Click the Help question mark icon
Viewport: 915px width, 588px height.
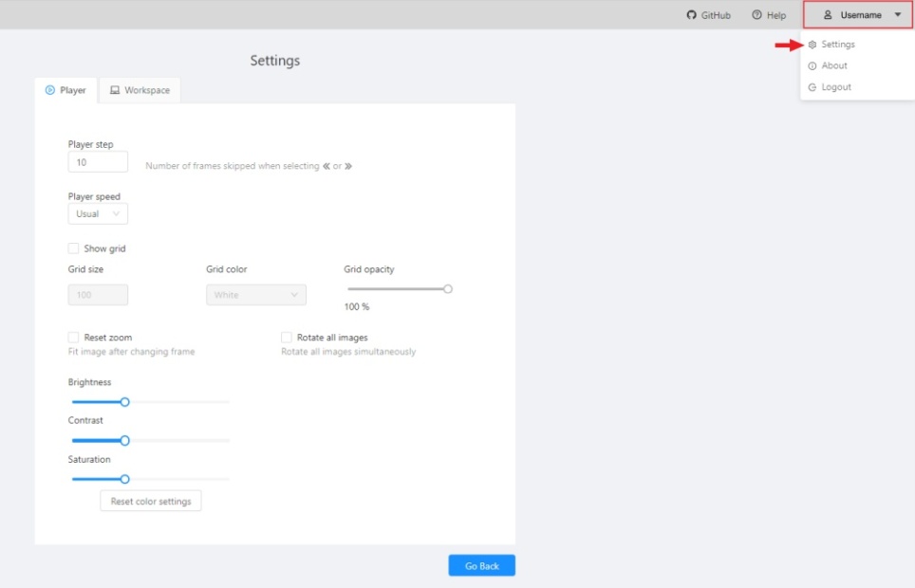click(756, 15)
